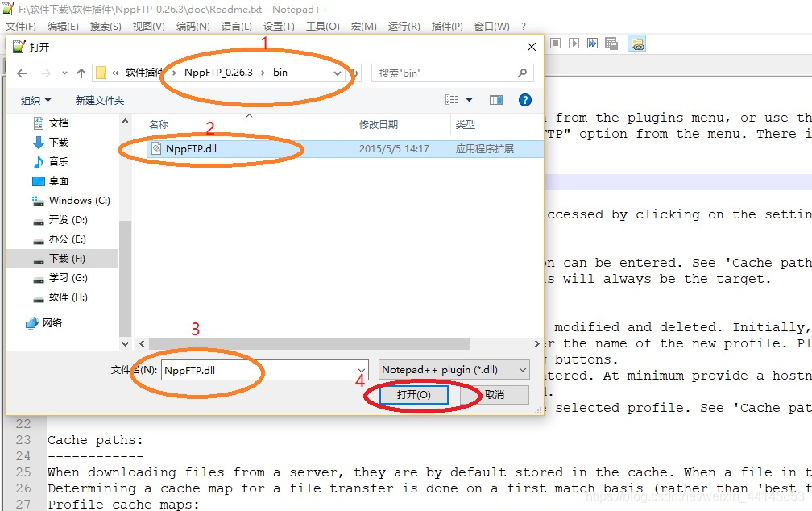Click the search magnifier icon
812x511 pixels.
pyautogui.click(x=523, y=73)
